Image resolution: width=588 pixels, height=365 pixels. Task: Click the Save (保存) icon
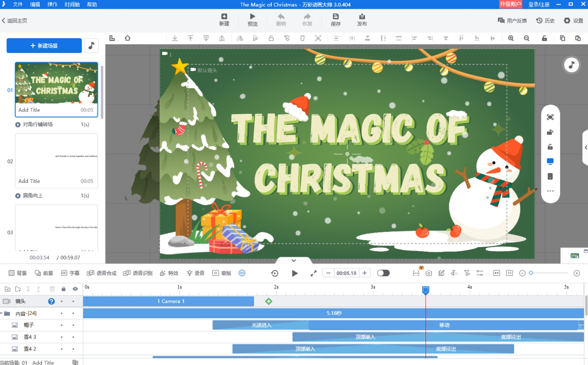(335, 20)
